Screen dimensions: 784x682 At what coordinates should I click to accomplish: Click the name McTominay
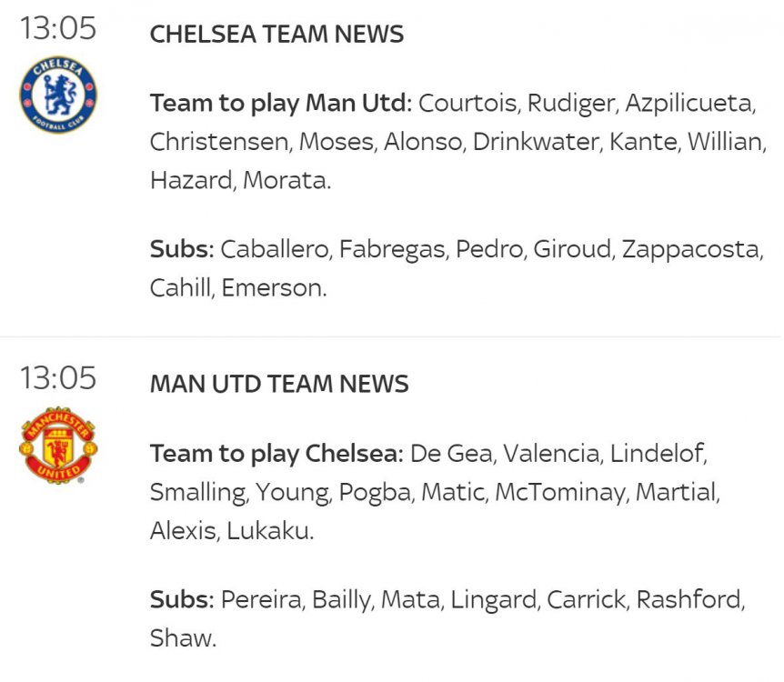point(559,493)
